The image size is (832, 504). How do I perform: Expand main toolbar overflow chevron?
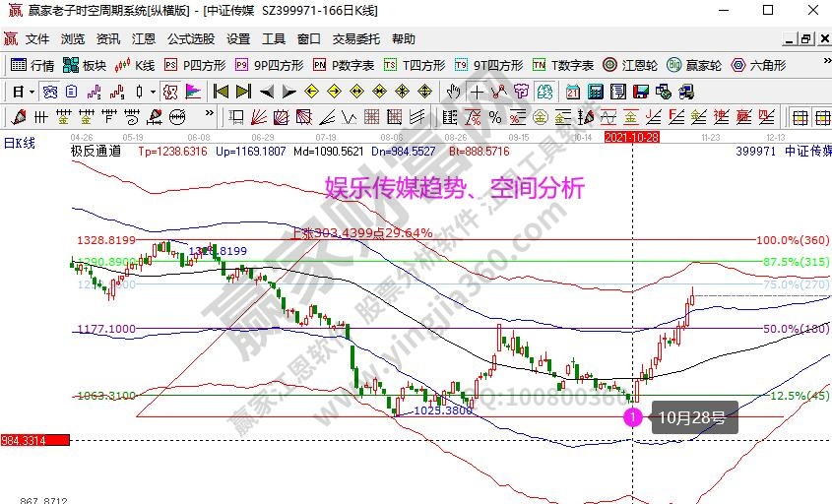[827, 61]
